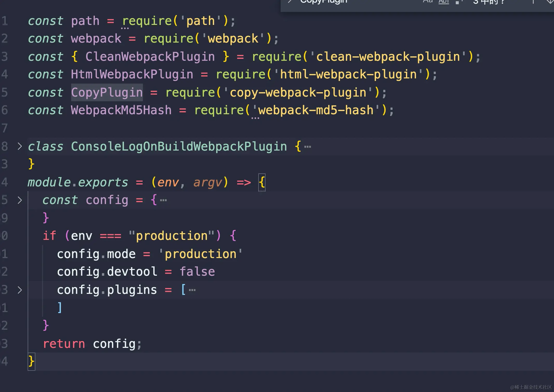Toggle Match Whole Word in find widget
This screenshot has width=554, height=392.
point(444,1)
